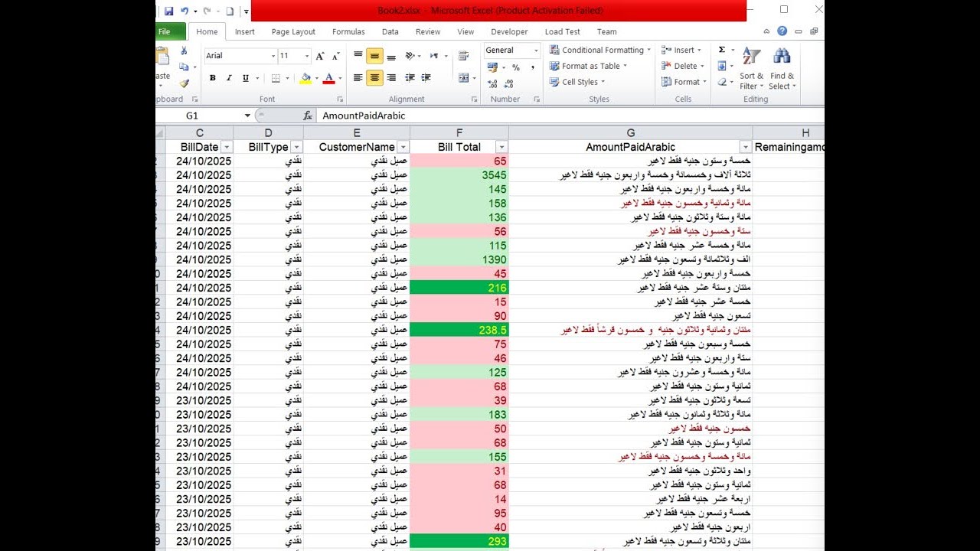Toggle Align Text Left
The width and height of the screenshot is (980, 551).
(x=358, y=78)
